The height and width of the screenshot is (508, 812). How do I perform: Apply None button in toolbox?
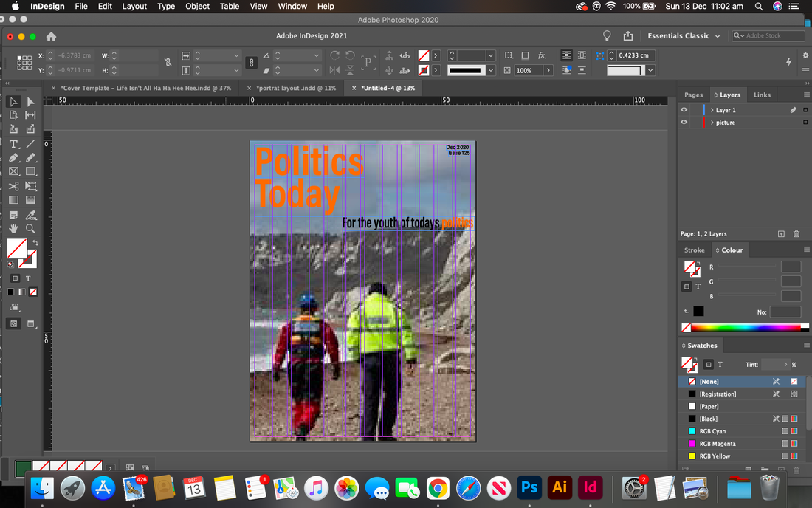[x=33, y=292]
